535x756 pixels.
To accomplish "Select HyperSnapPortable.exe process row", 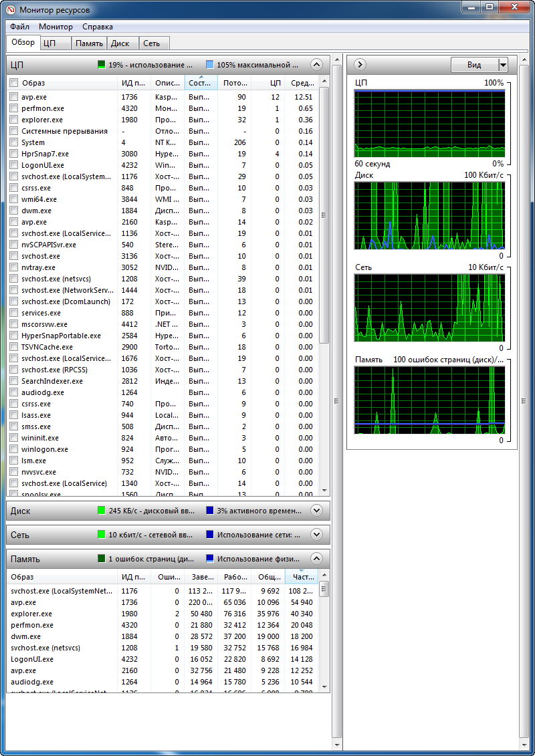I will click(163, 336).
